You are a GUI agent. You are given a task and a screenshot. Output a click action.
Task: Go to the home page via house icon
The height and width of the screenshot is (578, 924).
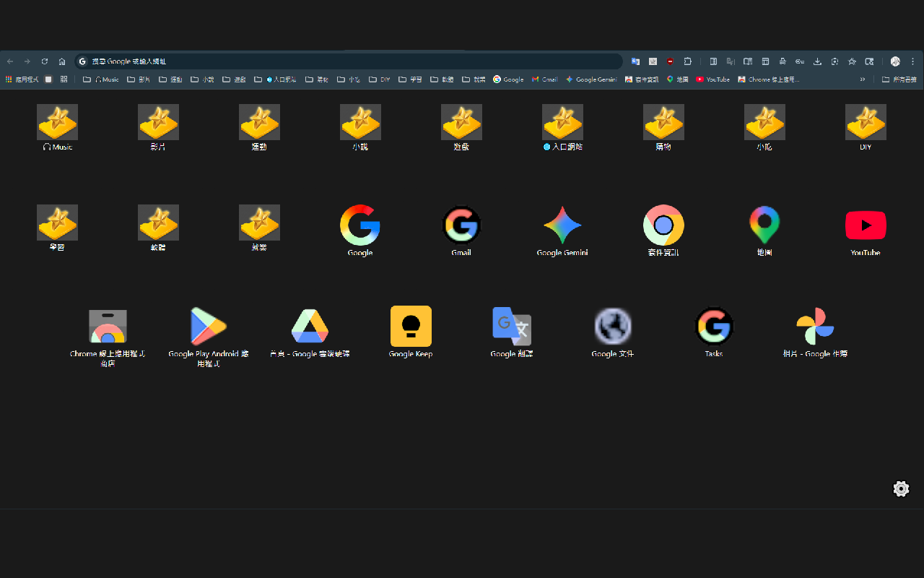point(62,61)
